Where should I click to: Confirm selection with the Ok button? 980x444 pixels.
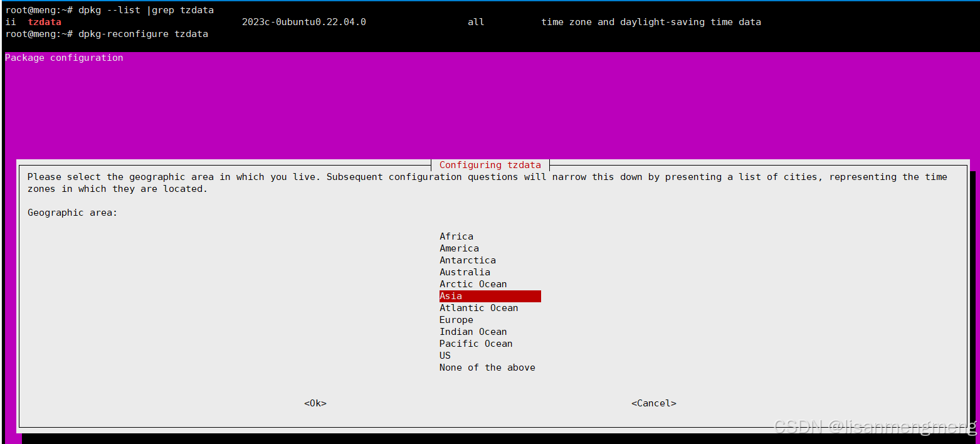point(315,403)
